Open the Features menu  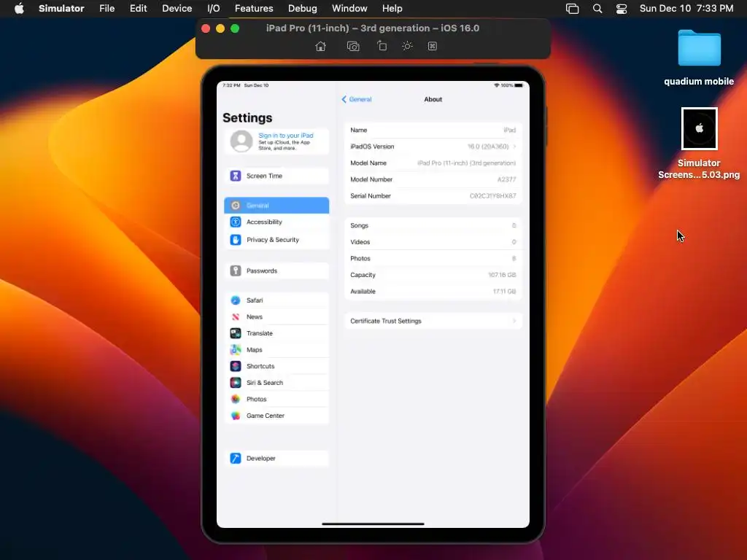pos(254,8)
